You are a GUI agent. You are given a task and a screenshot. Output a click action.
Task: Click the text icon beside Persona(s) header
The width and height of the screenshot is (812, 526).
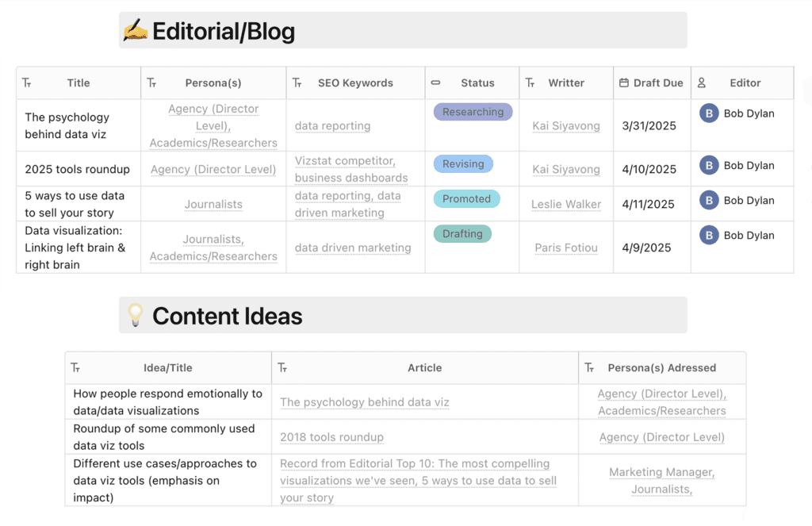(x=151, y=83)
